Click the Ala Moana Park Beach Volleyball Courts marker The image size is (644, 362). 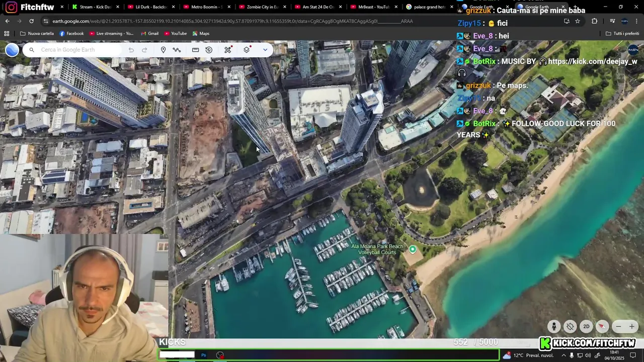click(413, 249)
